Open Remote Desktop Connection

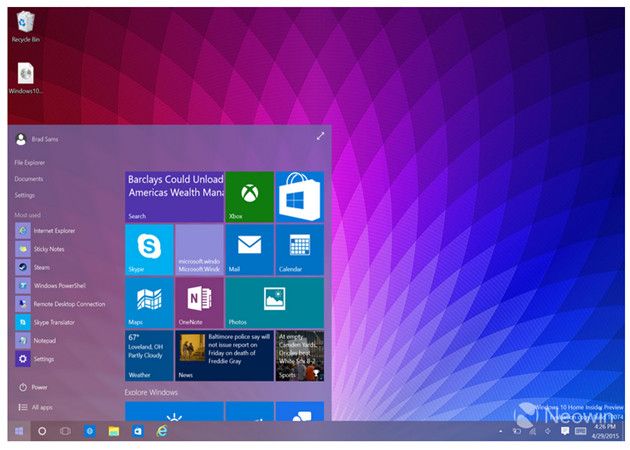(60, 304)
